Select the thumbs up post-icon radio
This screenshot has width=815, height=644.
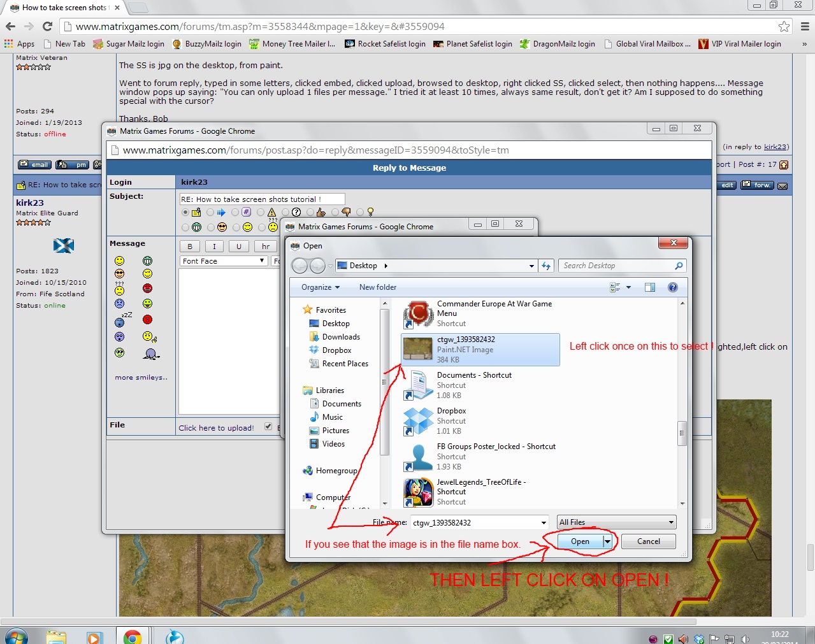coord(310,212)
